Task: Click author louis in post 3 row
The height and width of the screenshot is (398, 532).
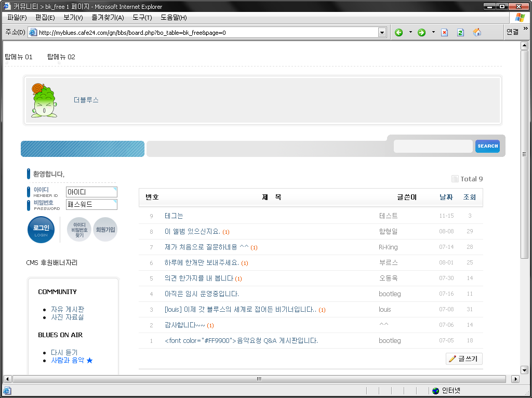Action: tap(385, 310)
